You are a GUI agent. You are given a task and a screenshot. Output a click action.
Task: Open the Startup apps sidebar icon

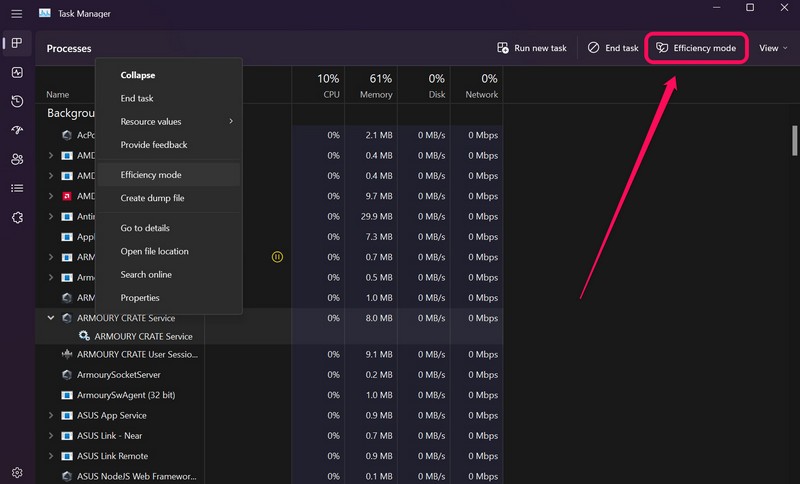pyautogui.click(x=17, y=130)
